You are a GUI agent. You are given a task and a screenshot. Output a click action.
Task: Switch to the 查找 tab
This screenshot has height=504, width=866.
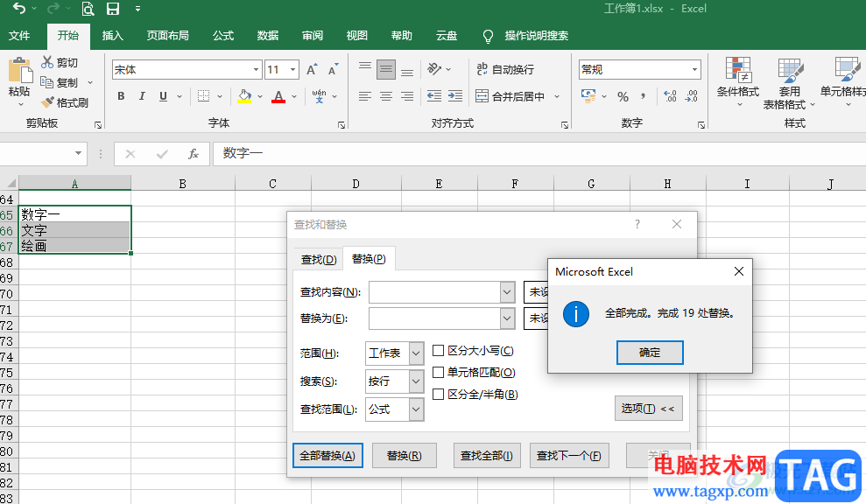tap(319, 259)
